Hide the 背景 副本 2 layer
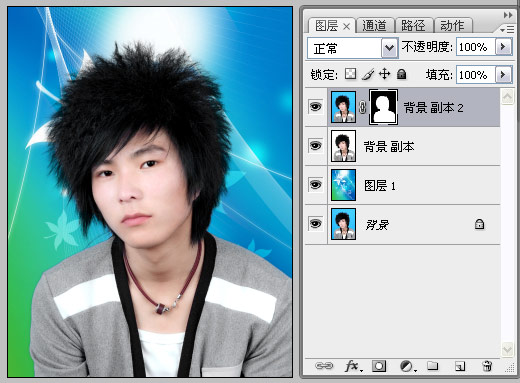Viewport: 520px width, 383px height. 315,107
